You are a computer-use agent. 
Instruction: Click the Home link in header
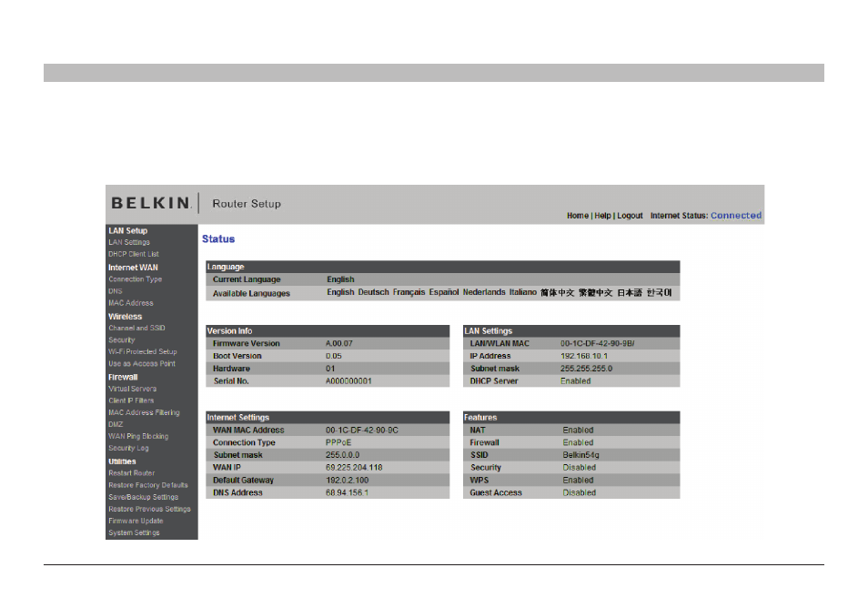578,216
